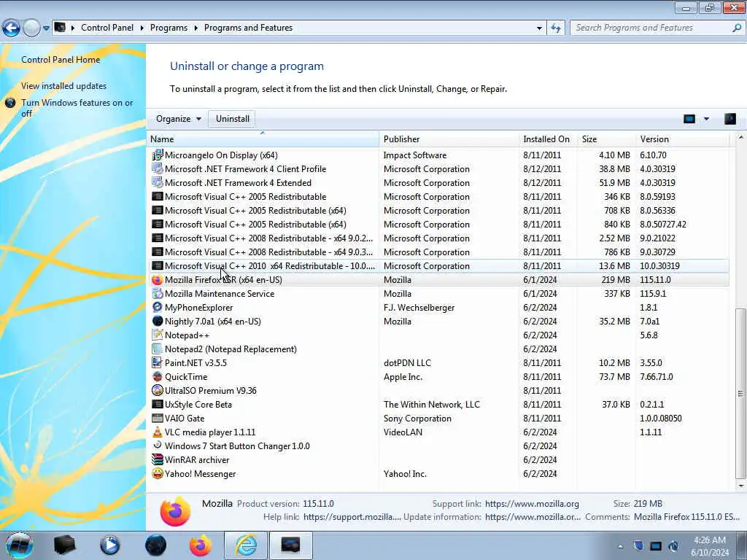Click the VLC media player cone icon
This screenshot has width=747, height=560.
pos(158,432)
